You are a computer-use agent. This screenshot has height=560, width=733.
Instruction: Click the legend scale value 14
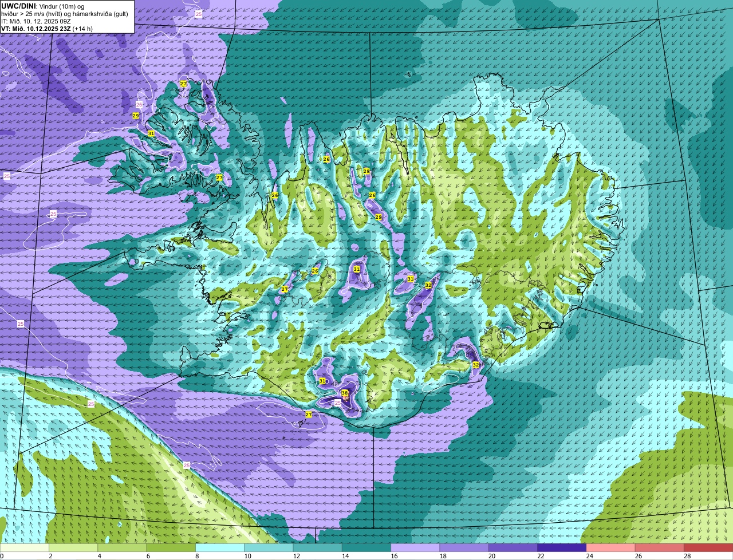pos(345,556)
